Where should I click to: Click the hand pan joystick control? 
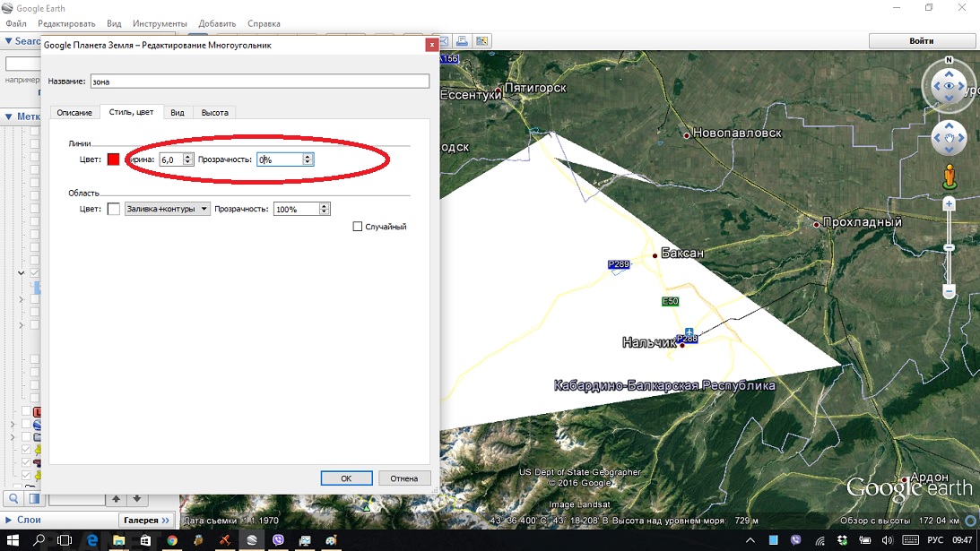click(x=949, y=138)
